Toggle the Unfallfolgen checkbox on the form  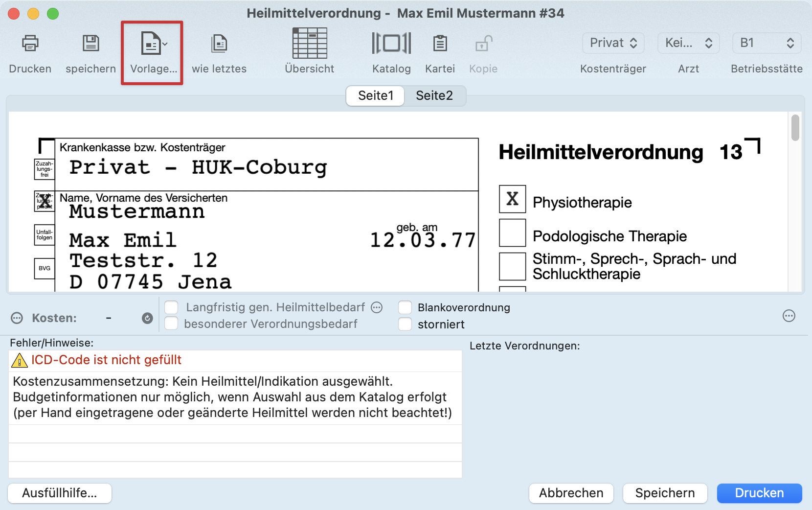click(45, 235)
